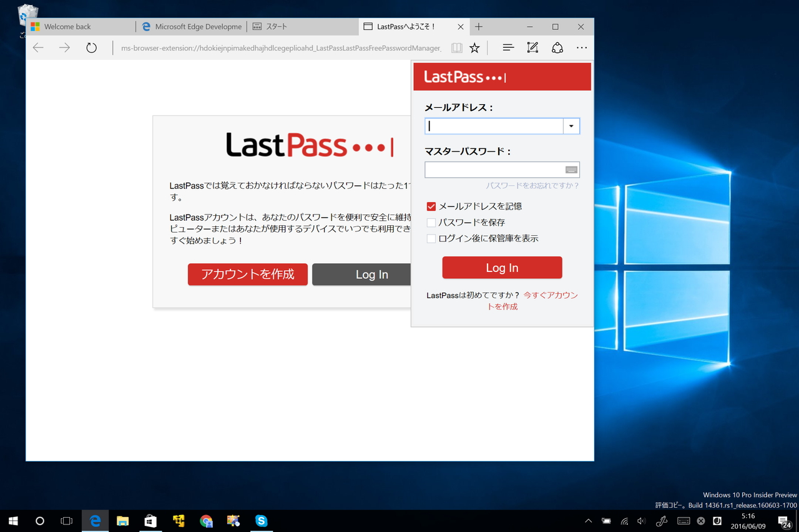
Task: Open Skype from the taskbar
Action: pos(261,521)
